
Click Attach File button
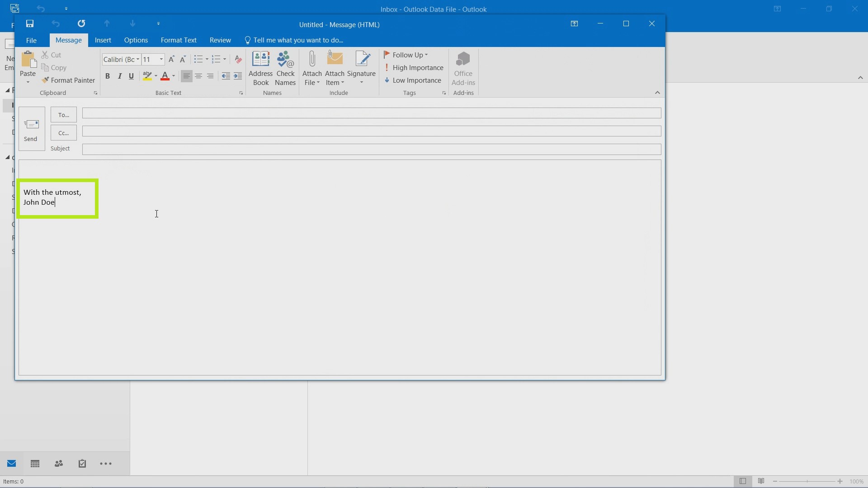[x=312, y=67]
